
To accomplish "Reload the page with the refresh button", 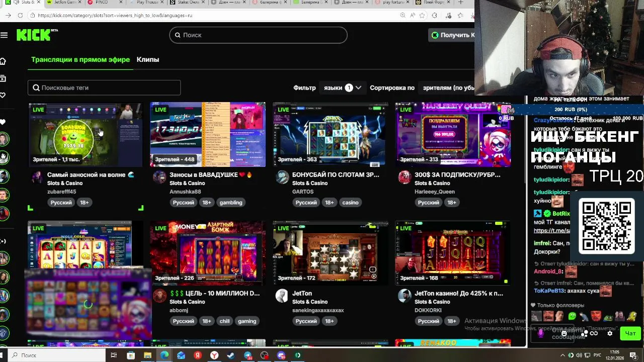I will coord(20,15).
